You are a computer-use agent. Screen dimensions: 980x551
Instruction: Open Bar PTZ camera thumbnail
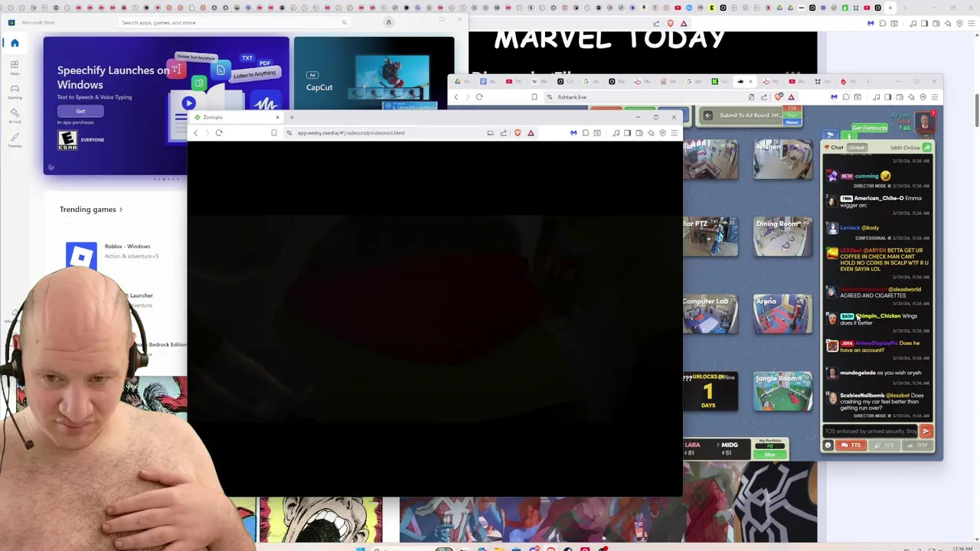pos(710,236)
